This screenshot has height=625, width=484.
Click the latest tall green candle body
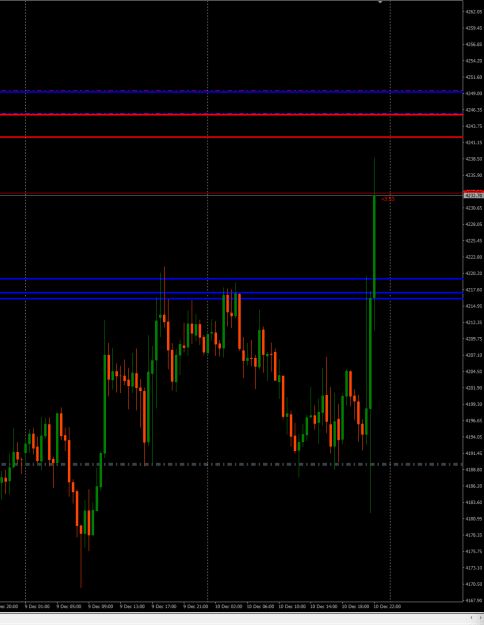(x=374, y=246)
